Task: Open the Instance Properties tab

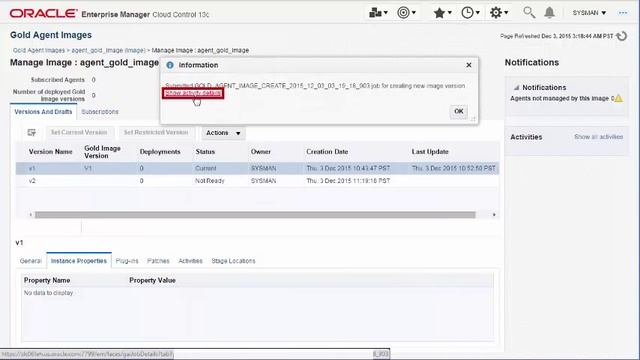Action: click(x=79, y=261)
